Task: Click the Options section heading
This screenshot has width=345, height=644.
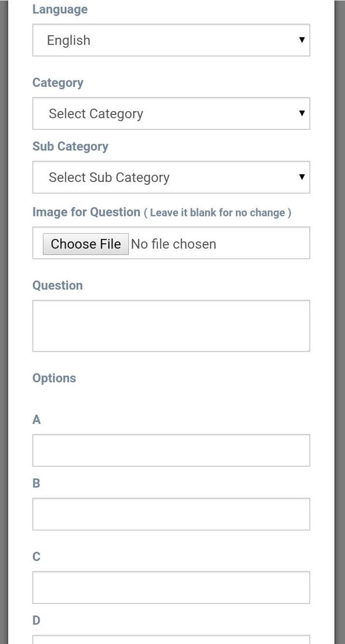Action: tap(54, 378)
